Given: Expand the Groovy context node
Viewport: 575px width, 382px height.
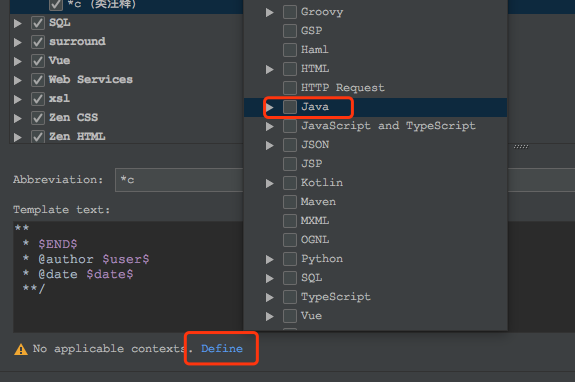Looking at the screenshot, I should 270,12.
